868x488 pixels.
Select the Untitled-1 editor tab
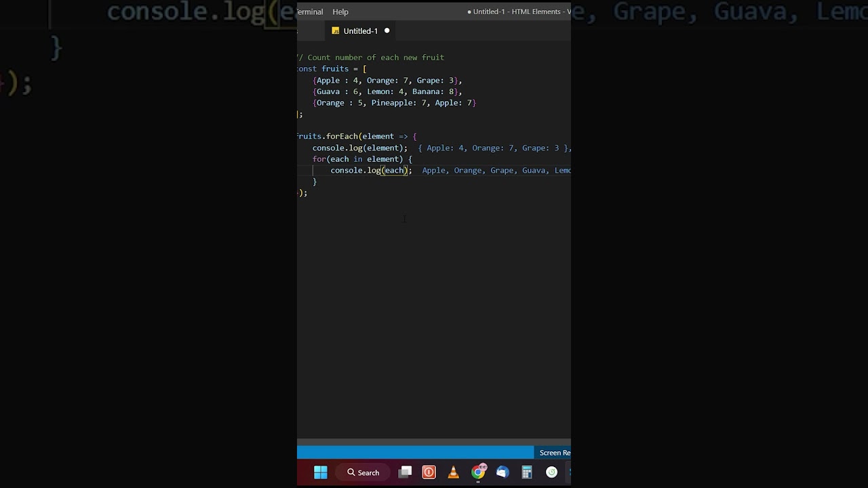click(x=360, y=30)
